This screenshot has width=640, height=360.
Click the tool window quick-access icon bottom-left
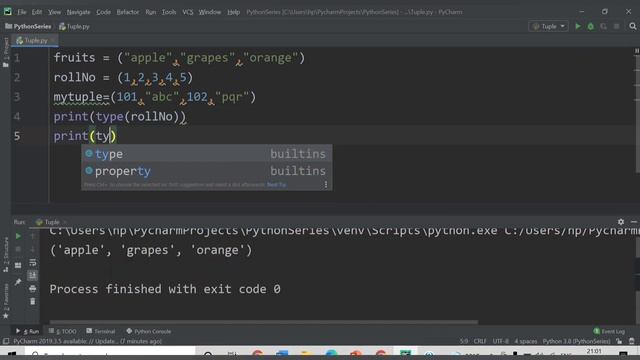tap(6, 341)
